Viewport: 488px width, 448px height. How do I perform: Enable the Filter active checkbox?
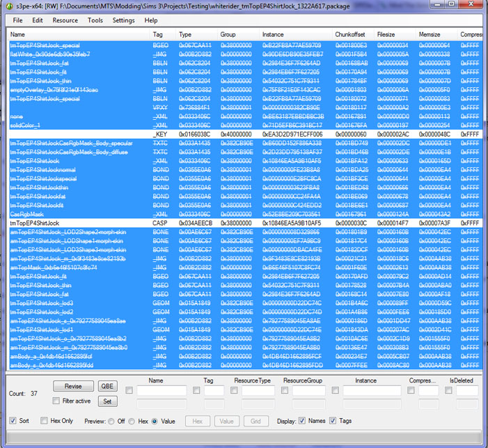(x=57, y=401)
